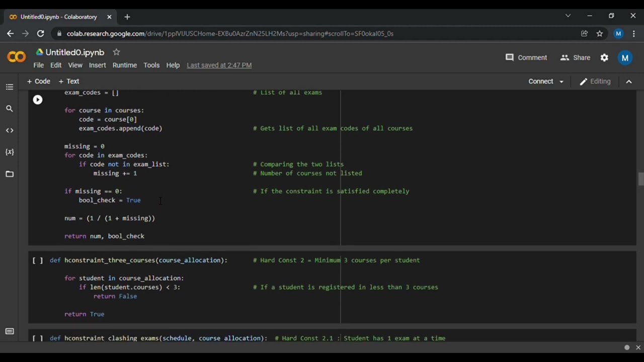
Task: Click the gray status dot at bottom right
Action: [x=627, y=347]
